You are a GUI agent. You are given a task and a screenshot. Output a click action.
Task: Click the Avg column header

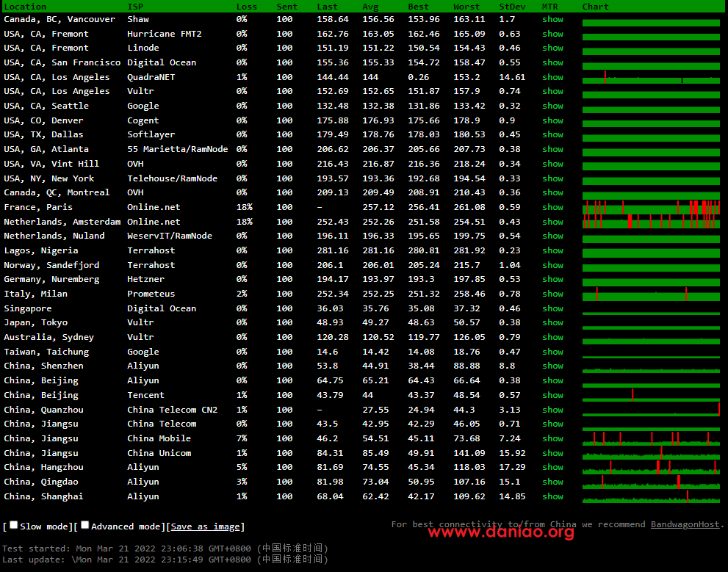point(370,7)
